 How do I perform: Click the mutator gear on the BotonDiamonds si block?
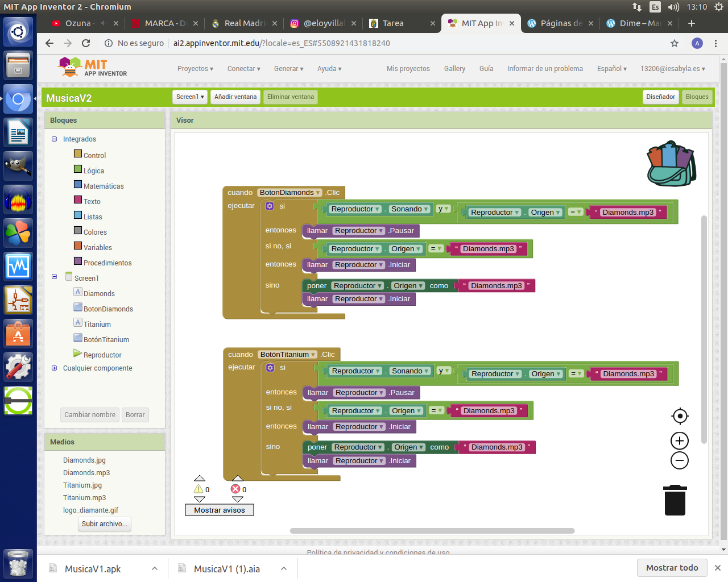[x=270, y=206]
